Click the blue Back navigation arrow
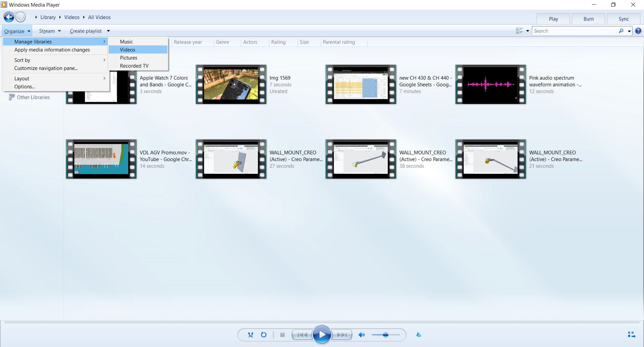 (9, 17)
